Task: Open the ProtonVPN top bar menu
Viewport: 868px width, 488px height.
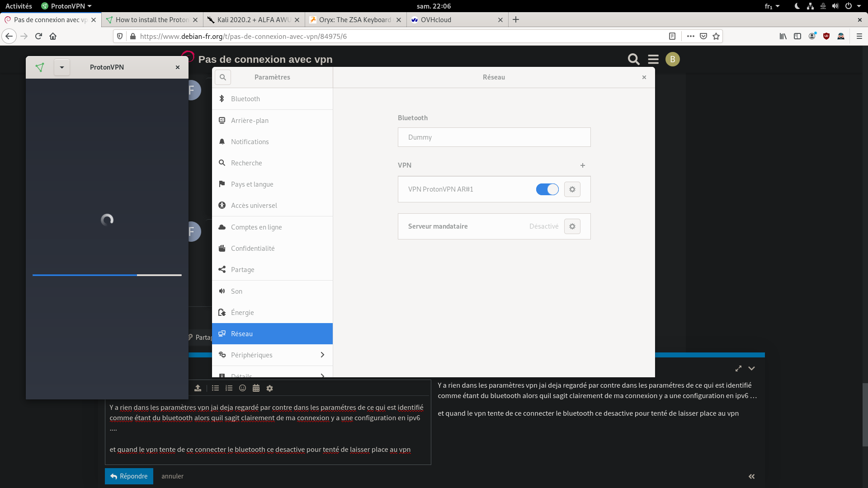Action: (x=66, y=6)
